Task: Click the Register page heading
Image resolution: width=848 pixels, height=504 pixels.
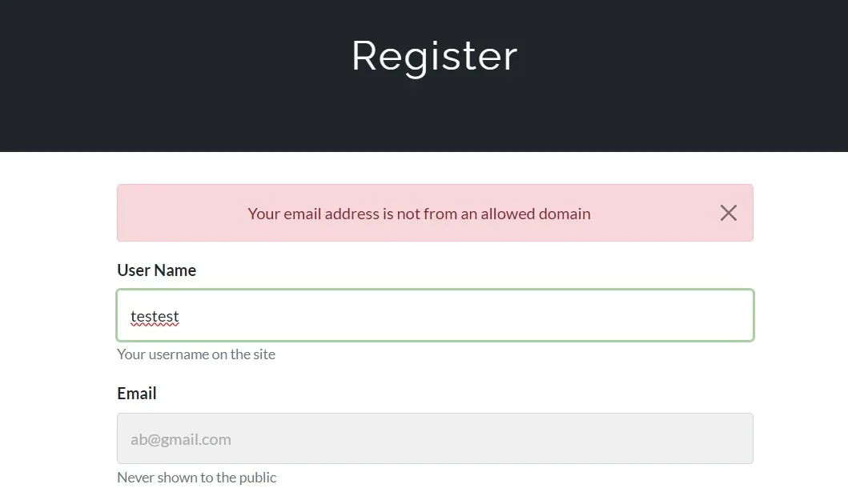Action: [434, 56]
